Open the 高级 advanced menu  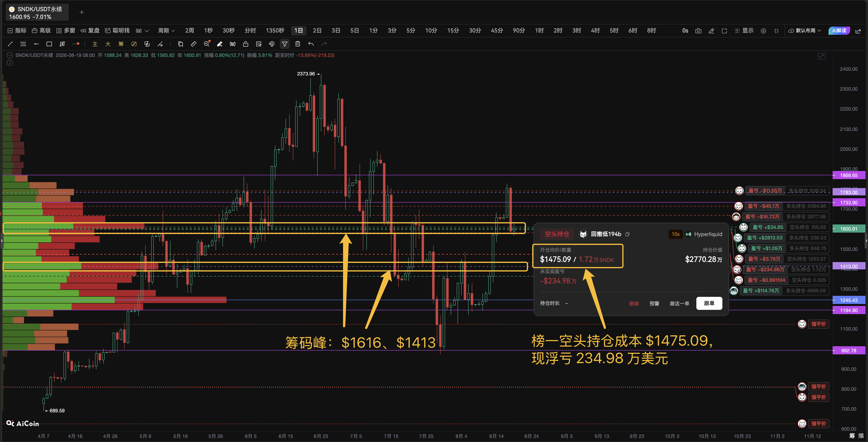coord(41,31)
